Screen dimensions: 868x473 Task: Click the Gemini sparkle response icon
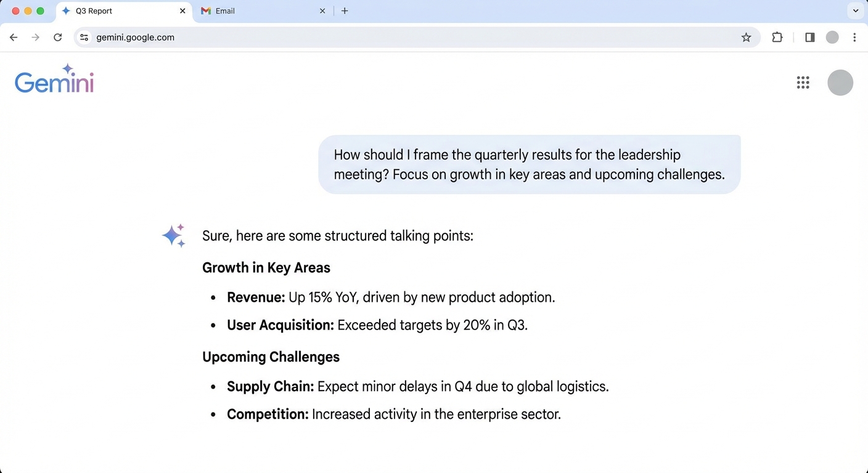coord(174,236)
